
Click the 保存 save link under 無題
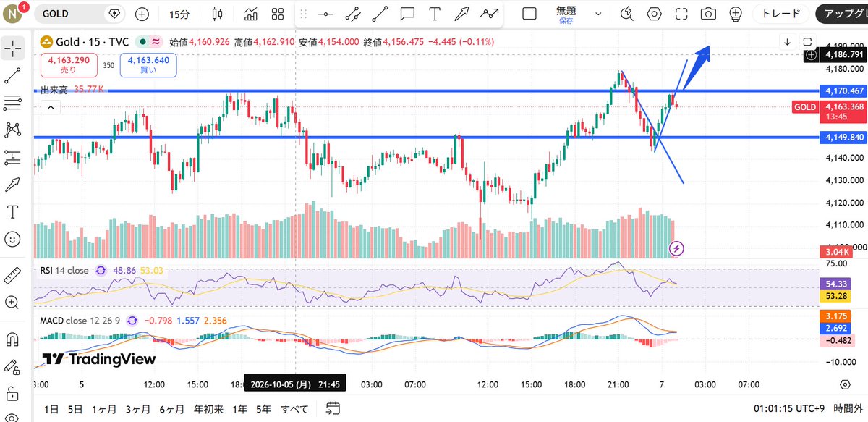pyautogui.click(x=566, y=21)
